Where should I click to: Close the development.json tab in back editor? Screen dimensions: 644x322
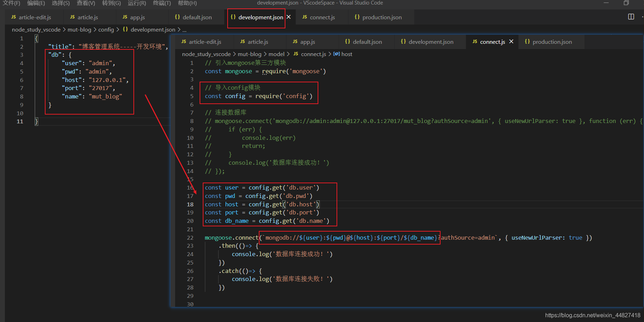point(289,17)
